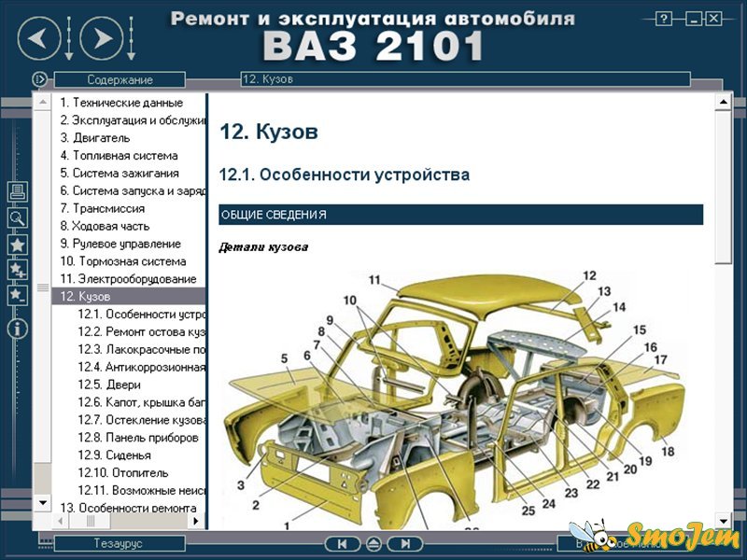
Task: Open '12.7. Остекление кузова' subsection
Action: pyautogui.click(x=142, y=420)
